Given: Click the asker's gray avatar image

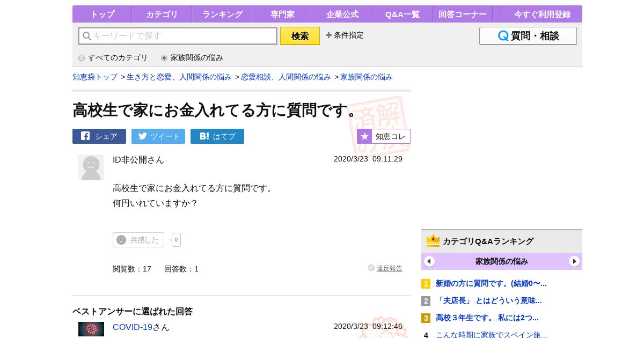Looking at the screenshot, I should [x=91, y=167].
